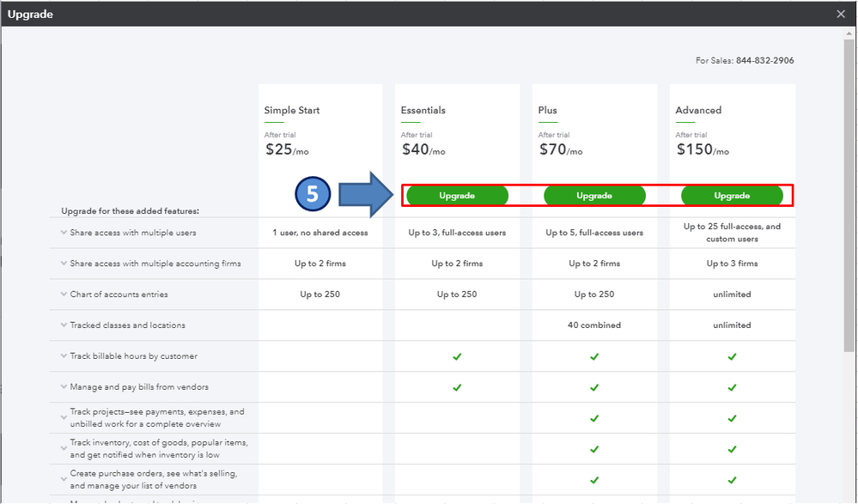Expand Track inventory feature row
The image size is (858, 504).
pyautogui.click(x=64, y=449)
